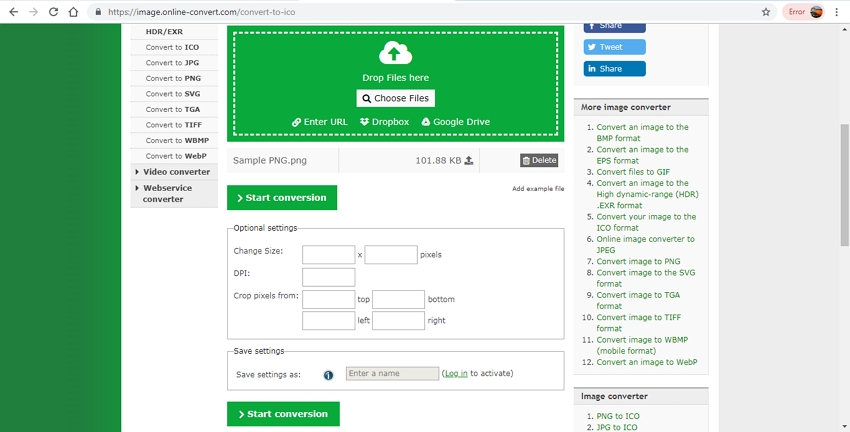Click the Tweet share button
Image resolution: width=850 pixels, height=432 pixels.
(x=614, y=47)
